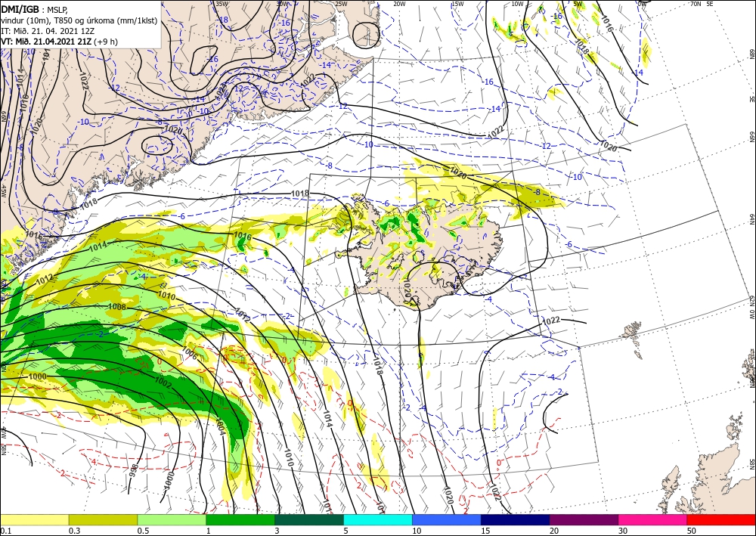Click the olive 0.3–0.5 legend color band
This screenshot has height=536, width=756.
tap(103, 519)
